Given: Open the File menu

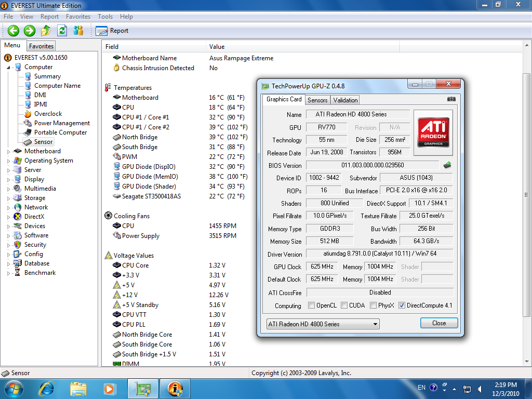Looking at the screenshot, I should [8, 17].
